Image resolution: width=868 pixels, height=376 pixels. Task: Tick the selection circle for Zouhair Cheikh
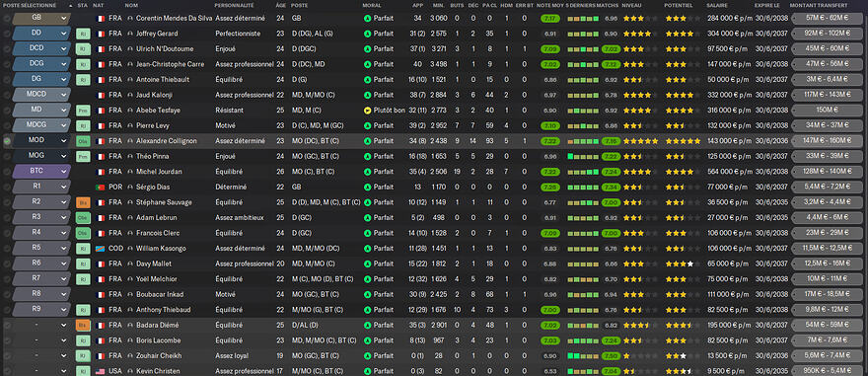tap(7, 355)
